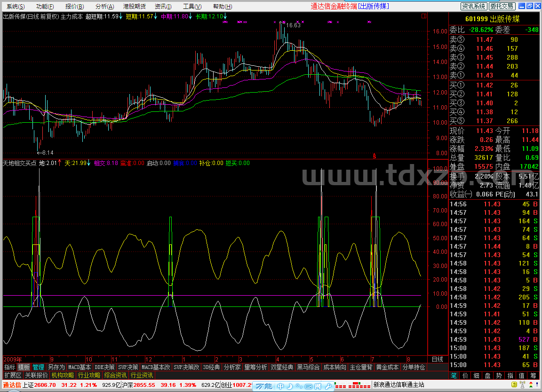Click the yellow tray icon in status bar
Screen dimensions: 542x392
point(514,385)
